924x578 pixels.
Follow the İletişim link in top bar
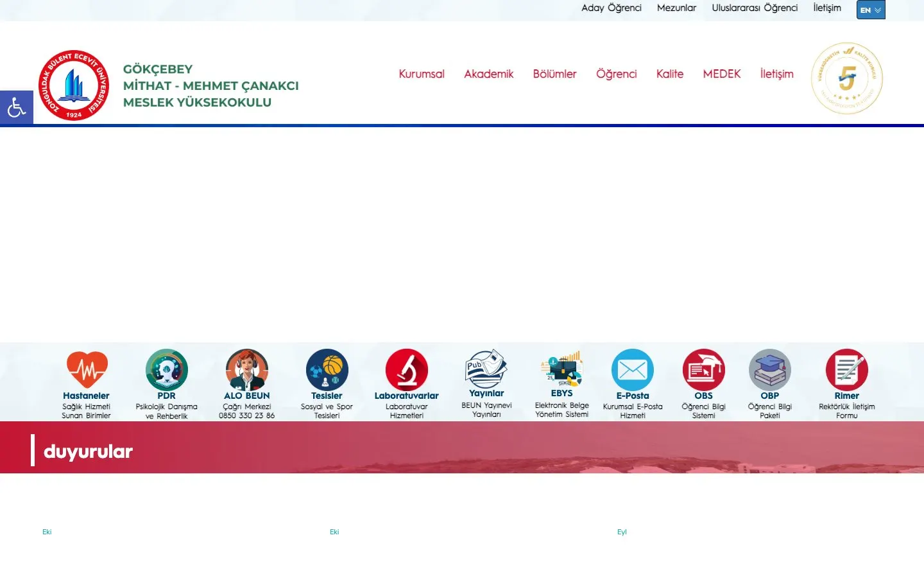(827, 8)
